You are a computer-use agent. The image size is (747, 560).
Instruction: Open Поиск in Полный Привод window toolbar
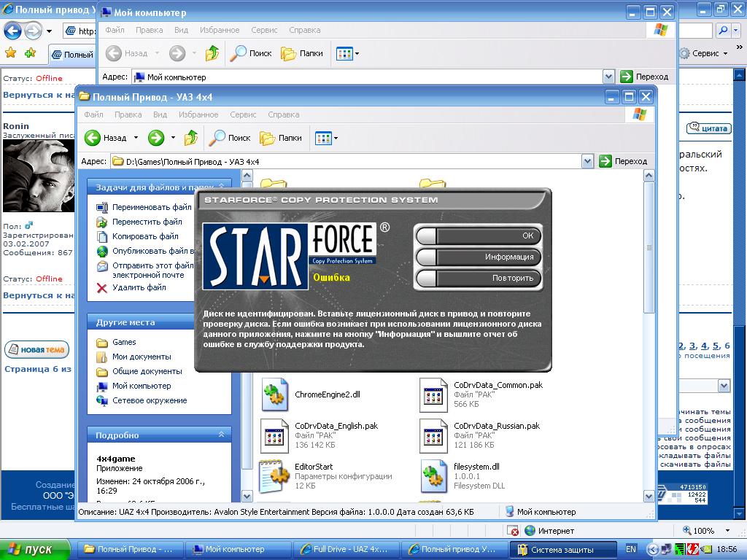tap(230, 138)
